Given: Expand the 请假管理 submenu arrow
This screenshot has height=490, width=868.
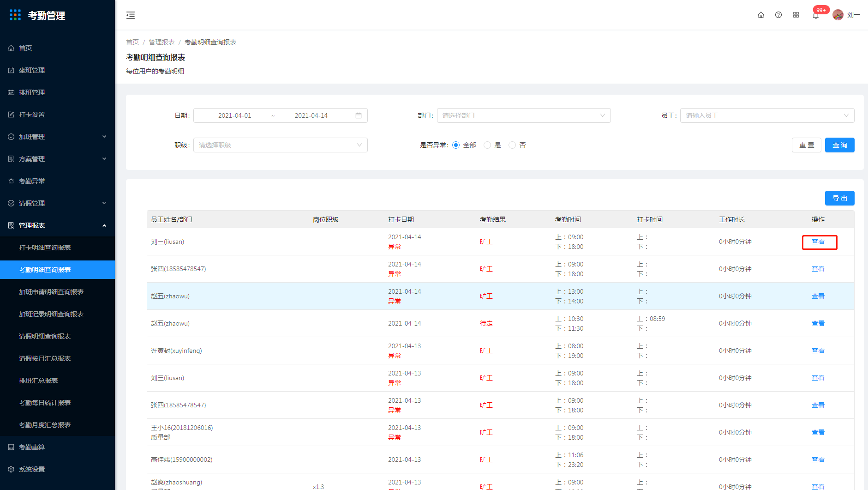Looking at the screenshot, I should [x=104, y=203].
